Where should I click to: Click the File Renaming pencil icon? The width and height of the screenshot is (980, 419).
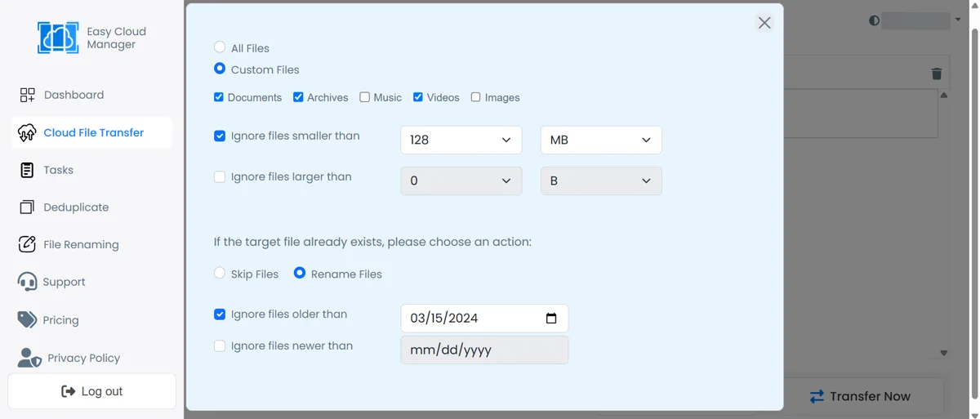27,244
